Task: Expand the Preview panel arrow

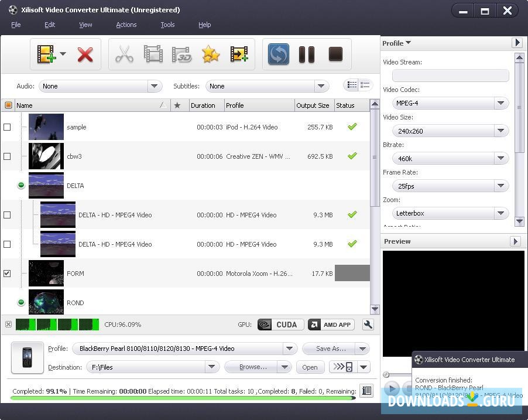Action: pyautogui.click(x=515, y=241)
